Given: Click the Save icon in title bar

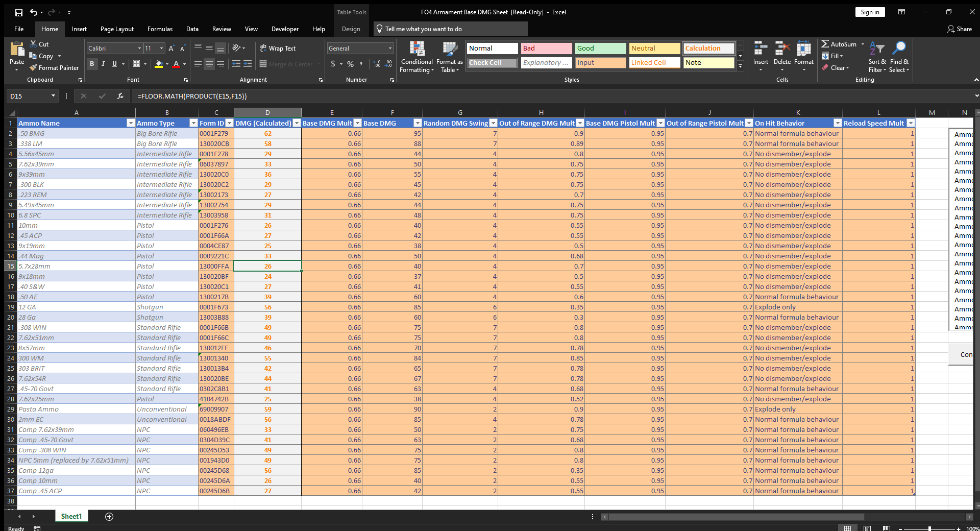Looking at the screenshot, I should click(19, 12).
